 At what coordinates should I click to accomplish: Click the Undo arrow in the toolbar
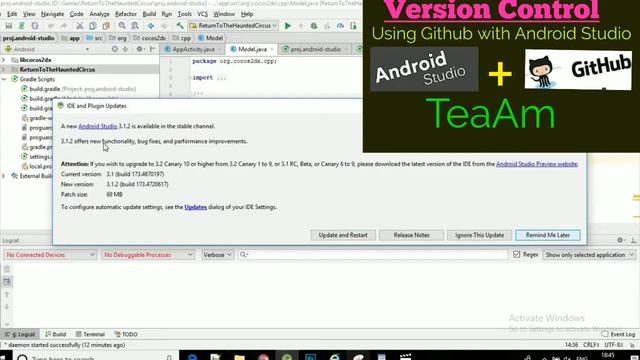(x=51, y=26)
